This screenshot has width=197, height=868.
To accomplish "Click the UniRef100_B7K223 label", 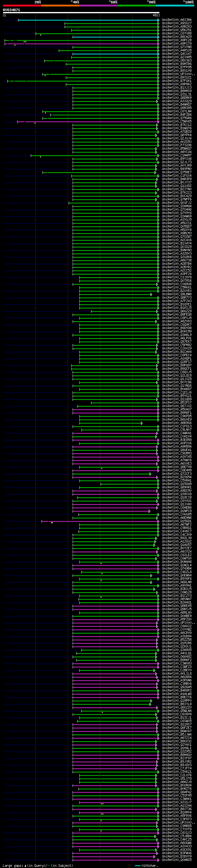I will [x=176, y=193].
